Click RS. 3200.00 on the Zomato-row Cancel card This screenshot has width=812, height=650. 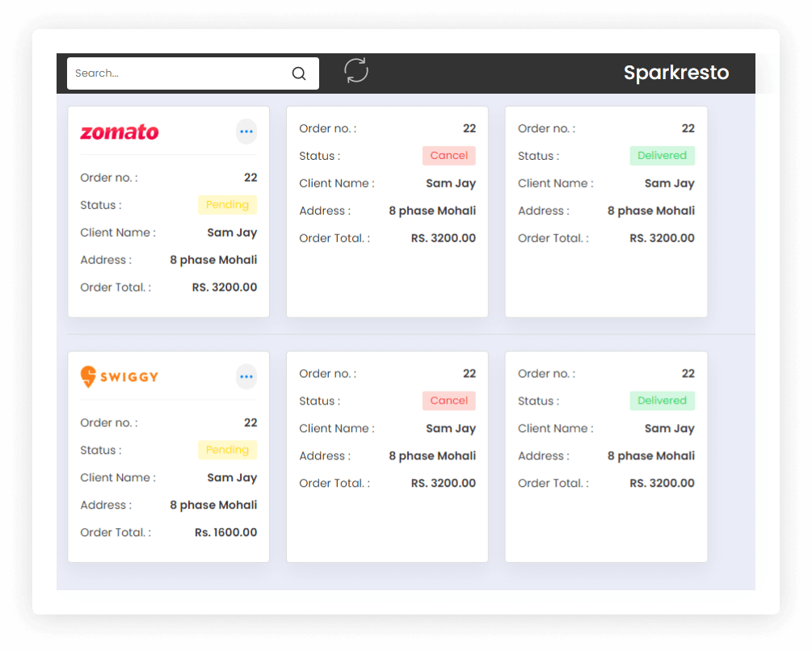pyautogui.click(x=444, y=238)
